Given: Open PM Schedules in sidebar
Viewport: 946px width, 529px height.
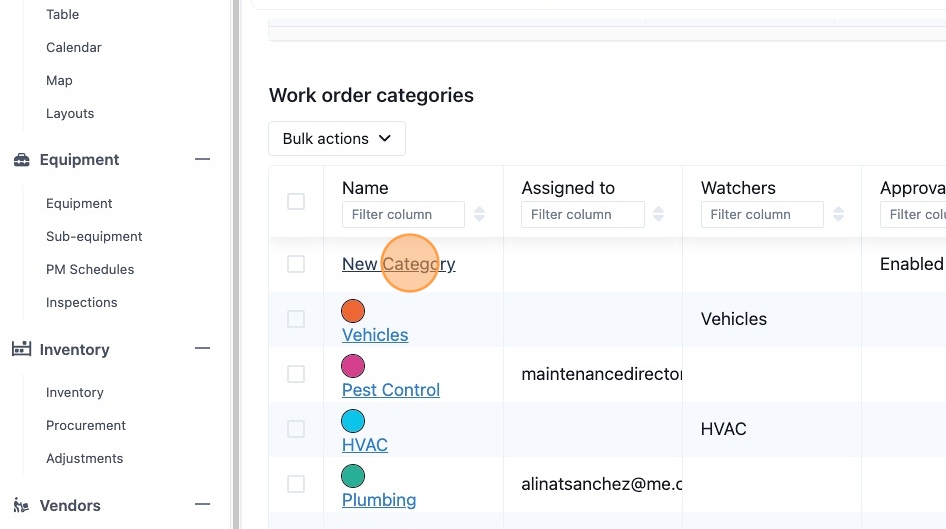Looking at the screenshot, I should point(90,270).
